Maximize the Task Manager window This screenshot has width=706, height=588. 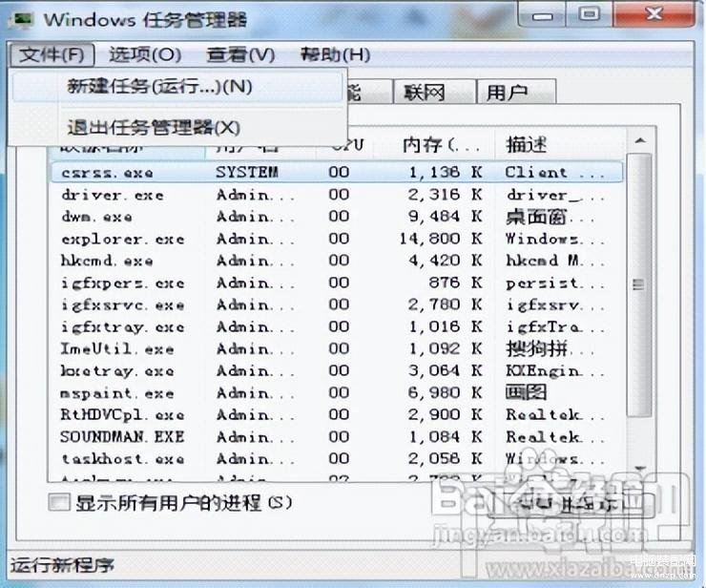click(589, 14)
